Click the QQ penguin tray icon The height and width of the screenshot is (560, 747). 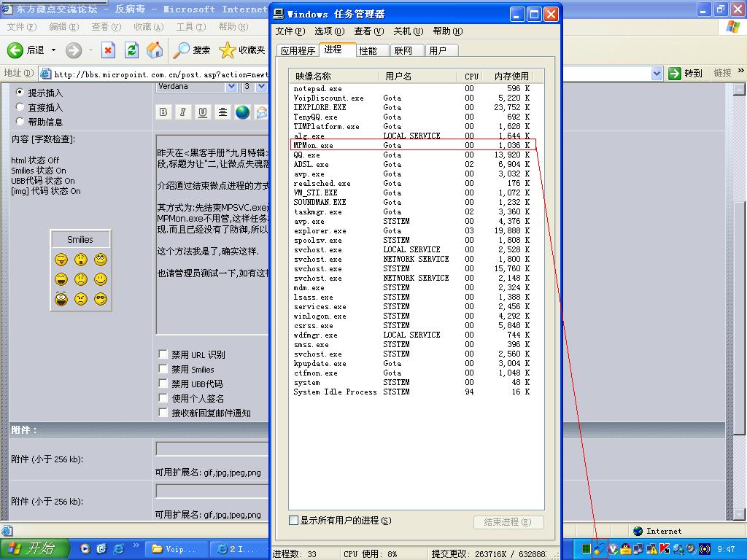pos(626,549)
